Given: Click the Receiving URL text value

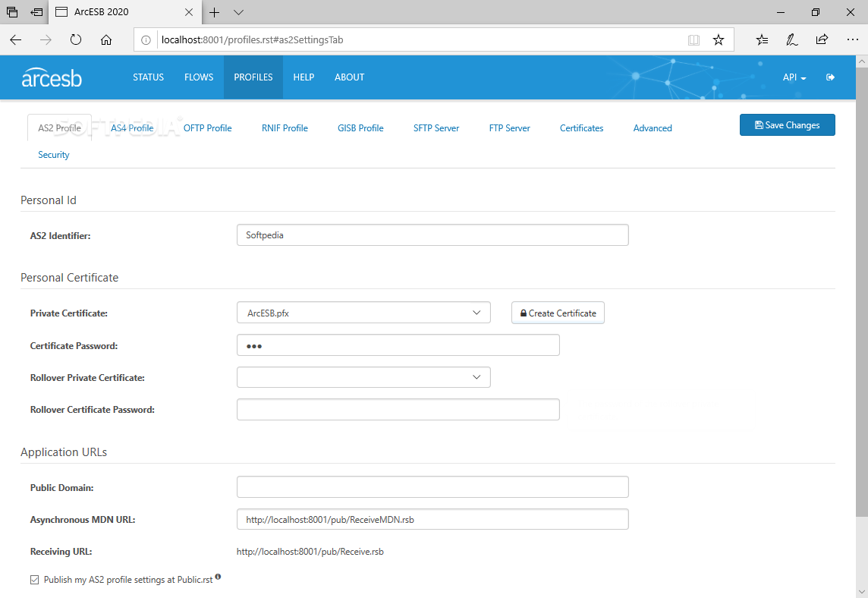Looking at the screenshot, I should coord(310,552).
